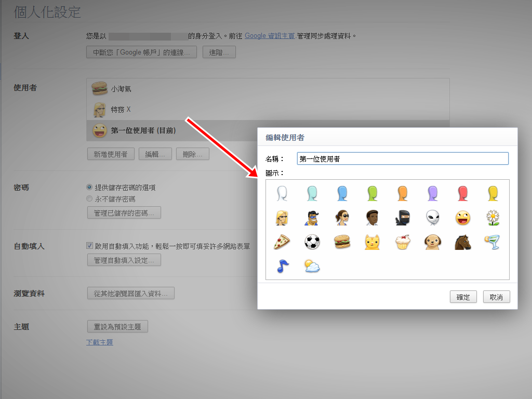Select the teal silhouette avatar icon
This screenshot has height=399, width=532.
312,193
